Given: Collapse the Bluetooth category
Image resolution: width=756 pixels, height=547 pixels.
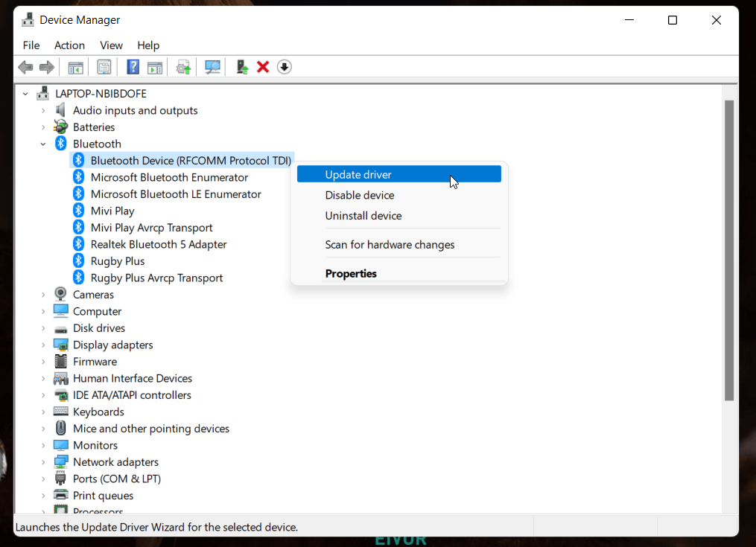Looking at the screenshot, I should (x=43, y=144).
